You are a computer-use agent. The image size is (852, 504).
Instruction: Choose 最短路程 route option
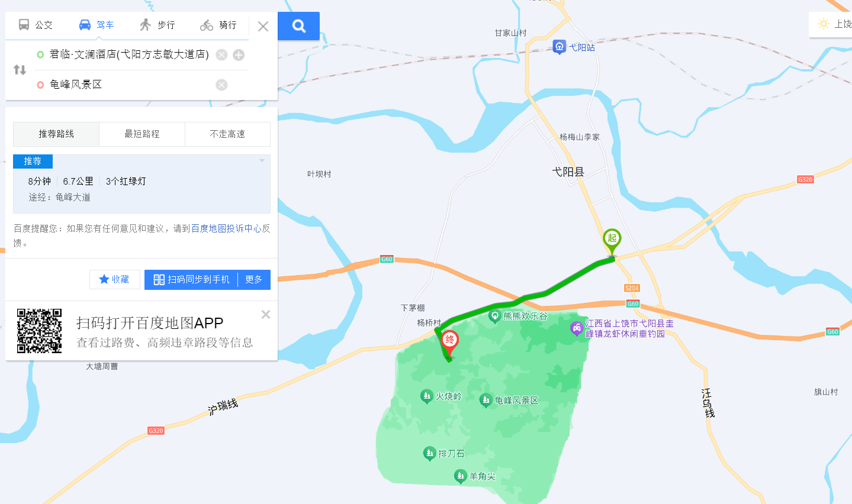[x=142, y=134]
